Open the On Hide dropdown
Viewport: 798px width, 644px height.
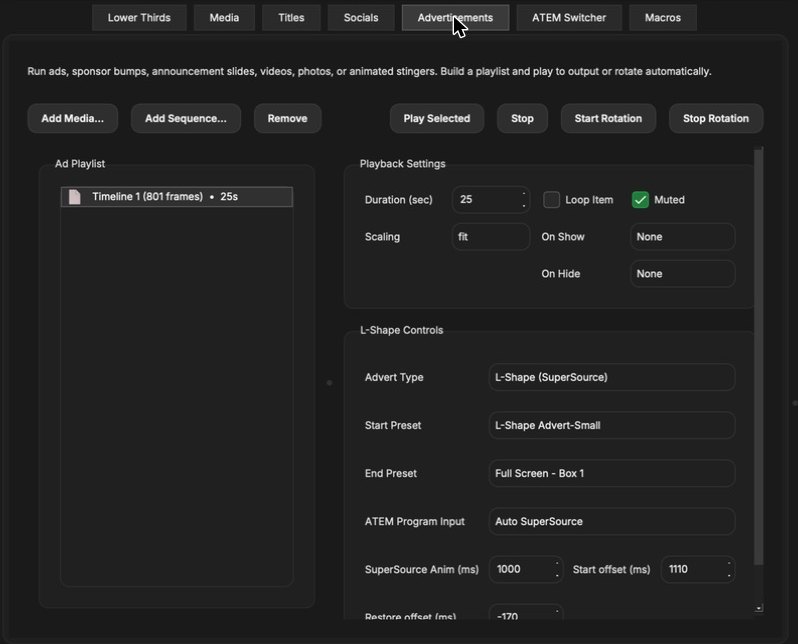pos(682,274)
